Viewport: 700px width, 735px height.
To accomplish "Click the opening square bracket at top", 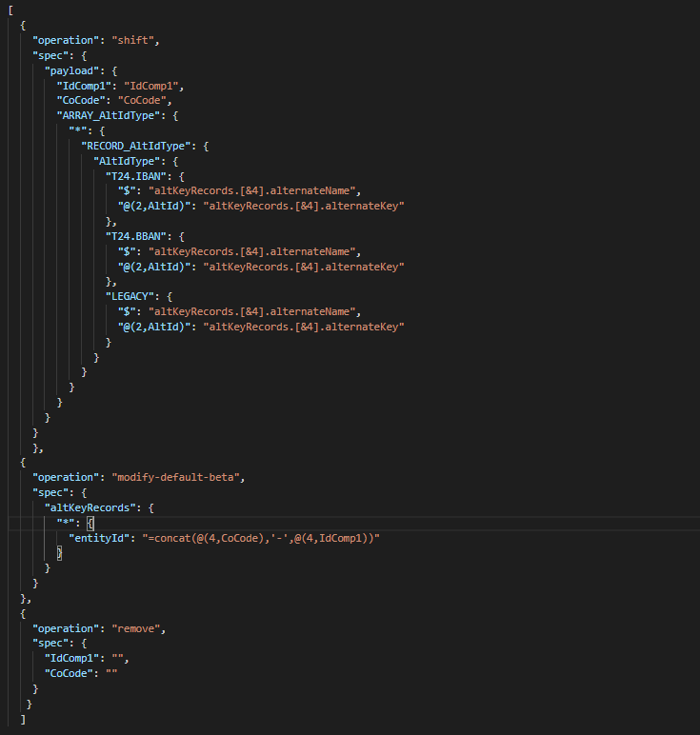I will 10,10.
